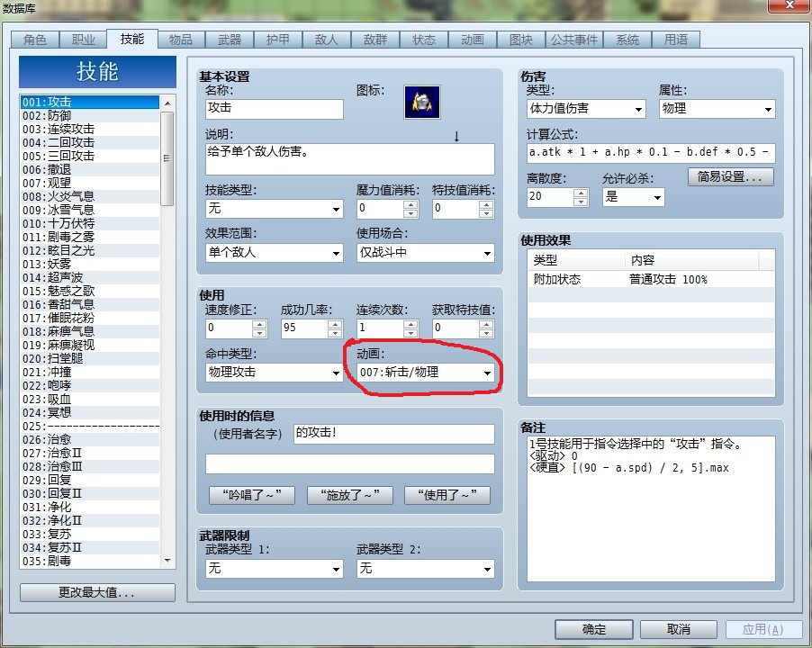Click the “吟唱了～” message button
Screen dimensions: 812x648
point(252,495)
